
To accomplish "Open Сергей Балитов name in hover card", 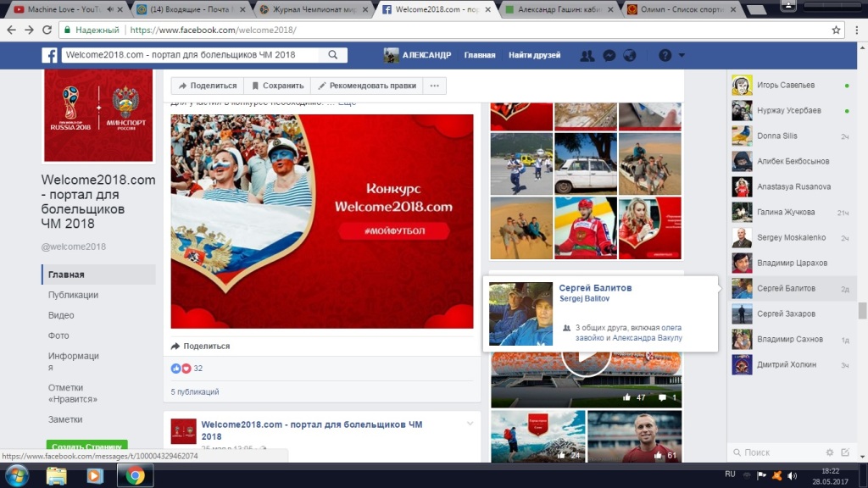I will pyautogui.click(x=595, y=288).
